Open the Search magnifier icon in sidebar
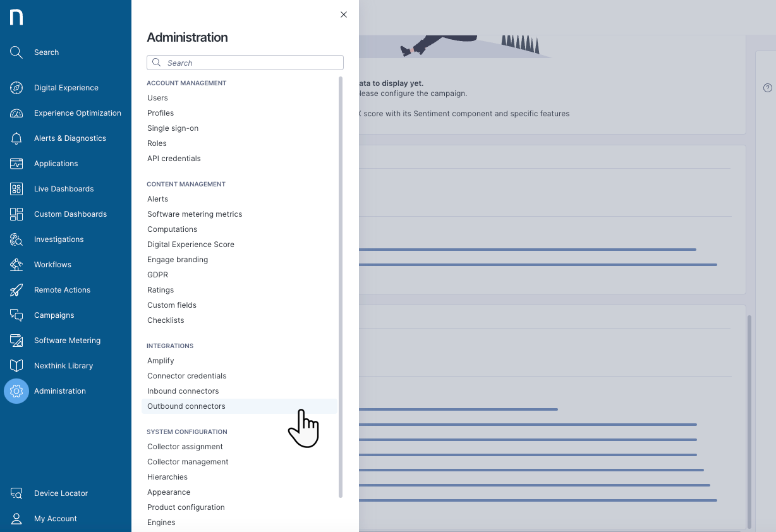Image resolution: width=776 pixels, height=532 pixels. (16, 52)
